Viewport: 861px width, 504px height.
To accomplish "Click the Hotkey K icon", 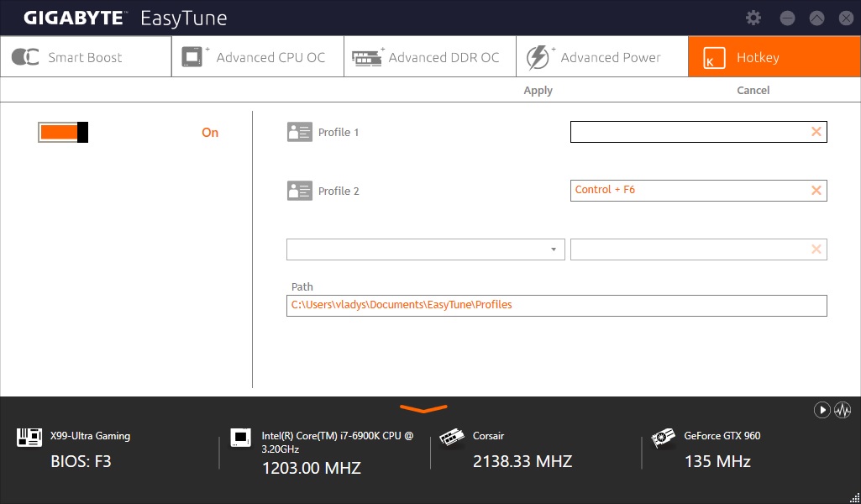I will (x=714, y=58).
